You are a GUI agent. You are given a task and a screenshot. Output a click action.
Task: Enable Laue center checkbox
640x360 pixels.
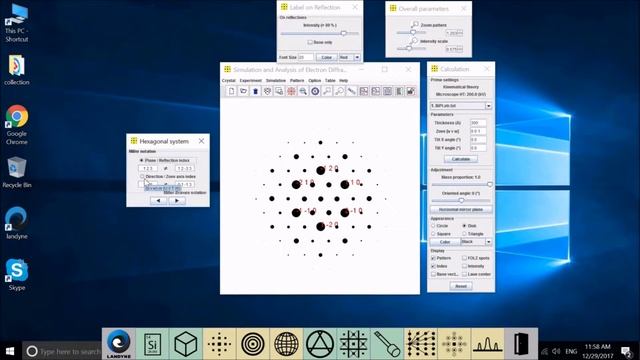tap(464, 274)
